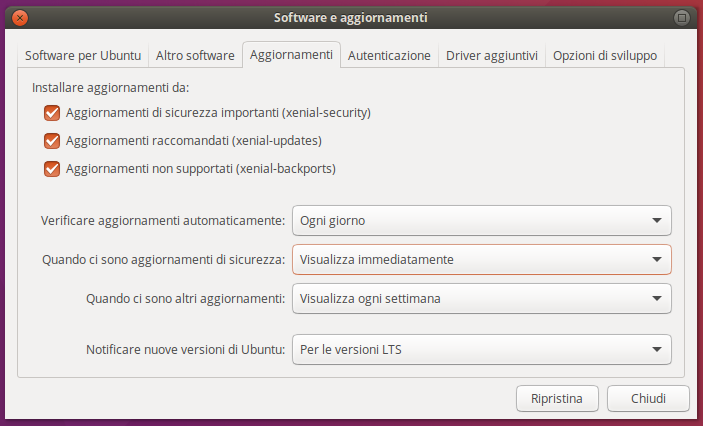
Task: Click the "Software e aggiornamenti" title bar
Action: [x=350, y=17]
